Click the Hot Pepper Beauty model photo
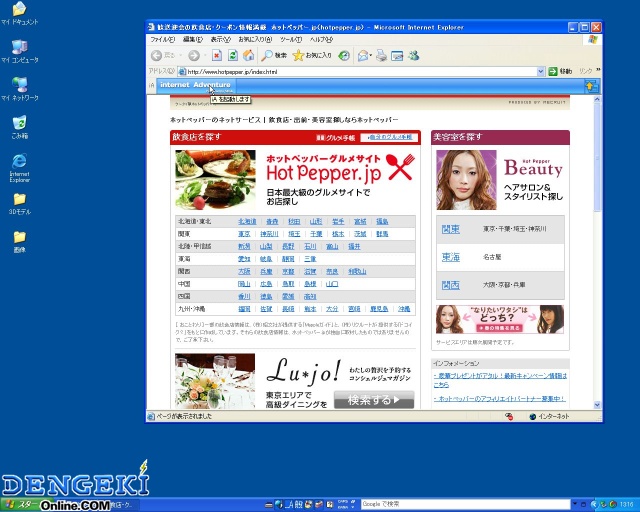This screenshot has width=640, height=512. pos(466,180)
